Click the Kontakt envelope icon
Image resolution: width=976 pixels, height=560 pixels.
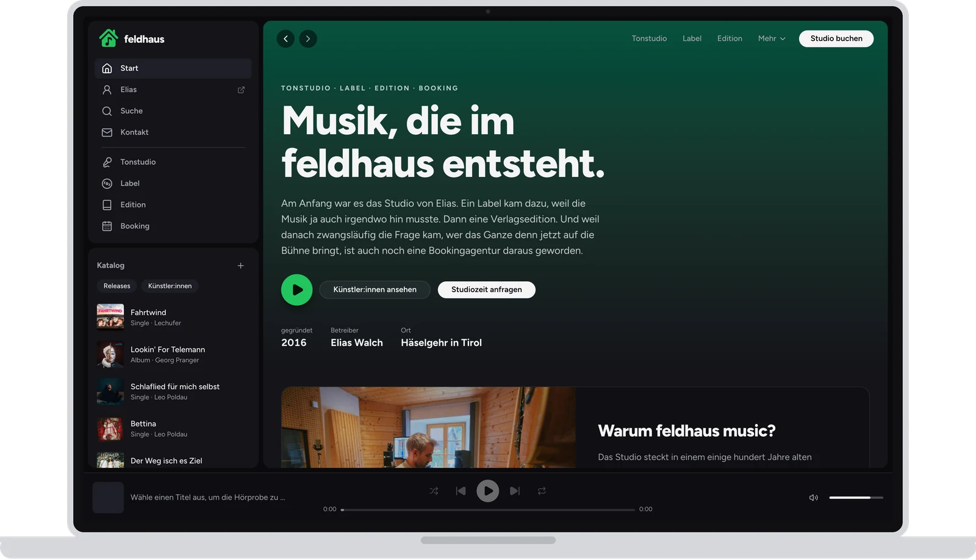(x=107, y=132)
